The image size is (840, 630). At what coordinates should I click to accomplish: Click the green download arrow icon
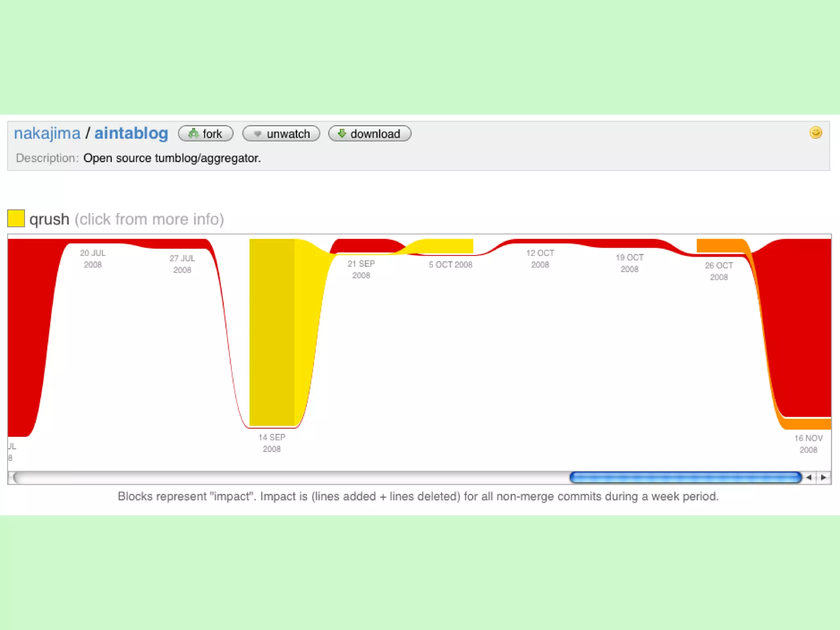[x=342, y=133]
